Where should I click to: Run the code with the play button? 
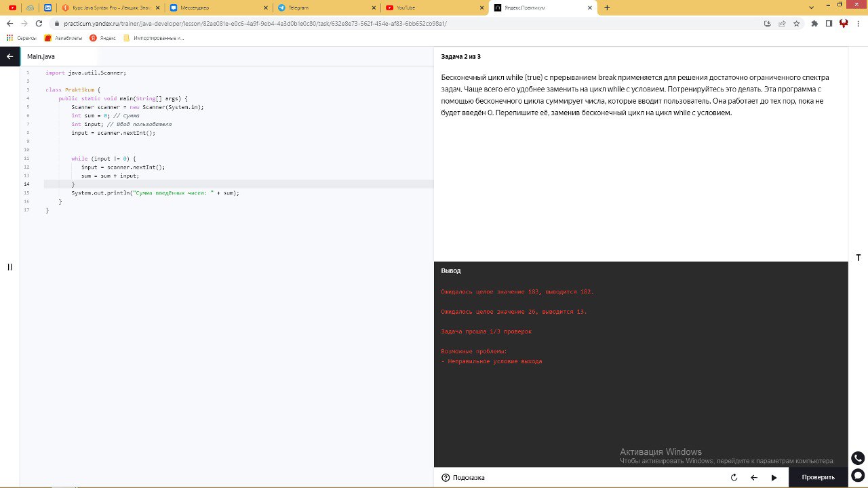point(774,478)
